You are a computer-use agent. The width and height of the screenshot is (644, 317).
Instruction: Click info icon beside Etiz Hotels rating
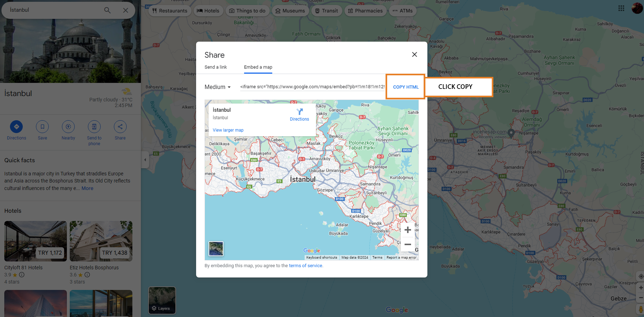coord(87,275)
